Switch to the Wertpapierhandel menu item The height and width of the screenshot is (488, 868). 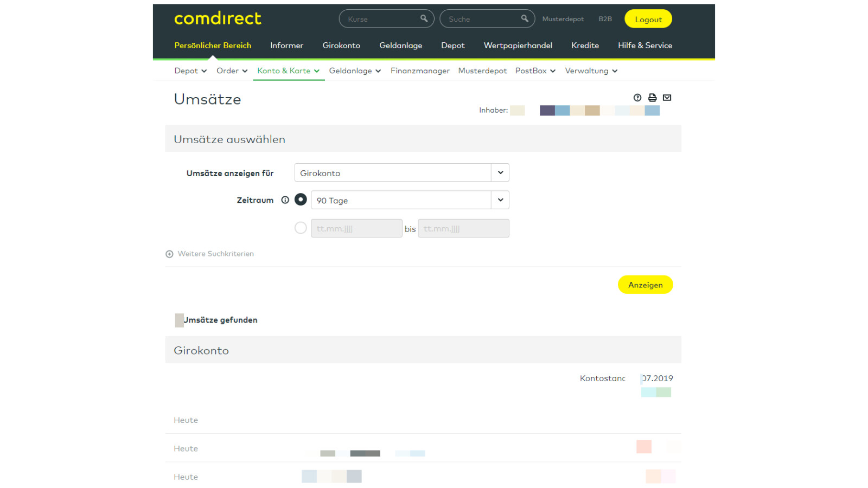(518, 46)
